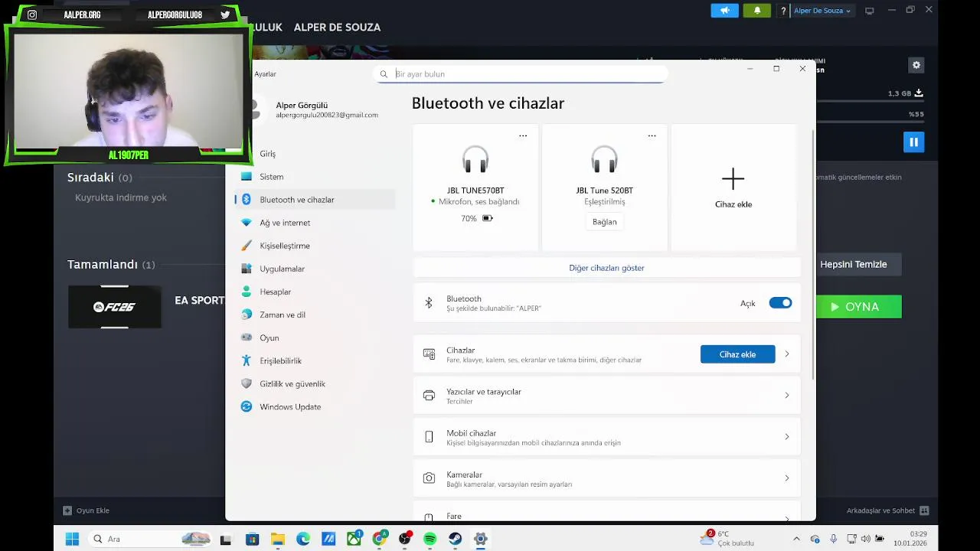Open Mobil cihazlar row chevron
The width and height of the screenshot is (980, 551).
(x=786, y=437)
